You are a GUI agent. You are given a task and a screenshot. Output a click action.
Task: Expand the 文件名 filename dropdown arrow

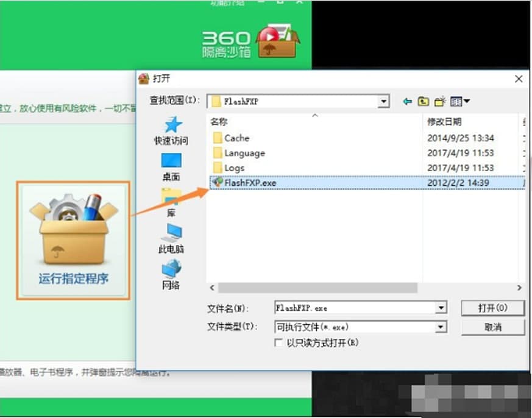pos(441,308)
